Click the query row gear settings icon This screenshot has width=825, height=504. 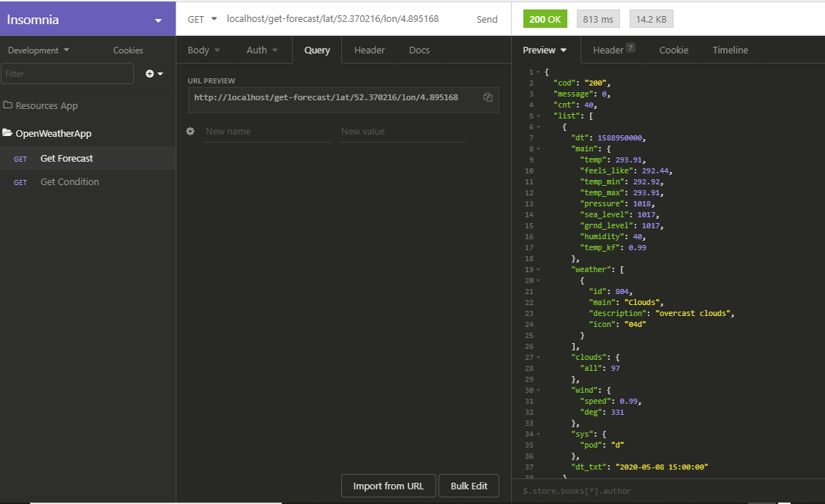point(190,132)
